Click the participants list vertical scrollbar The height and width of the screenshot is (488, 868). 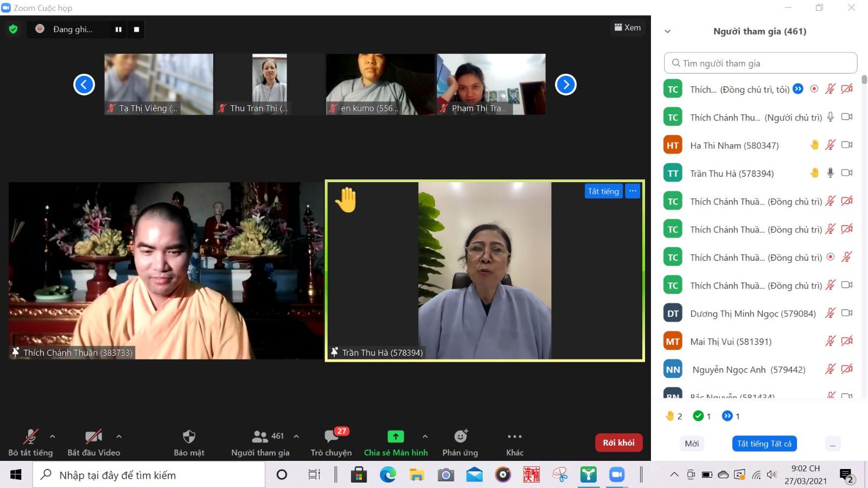(x=864, y=80)
